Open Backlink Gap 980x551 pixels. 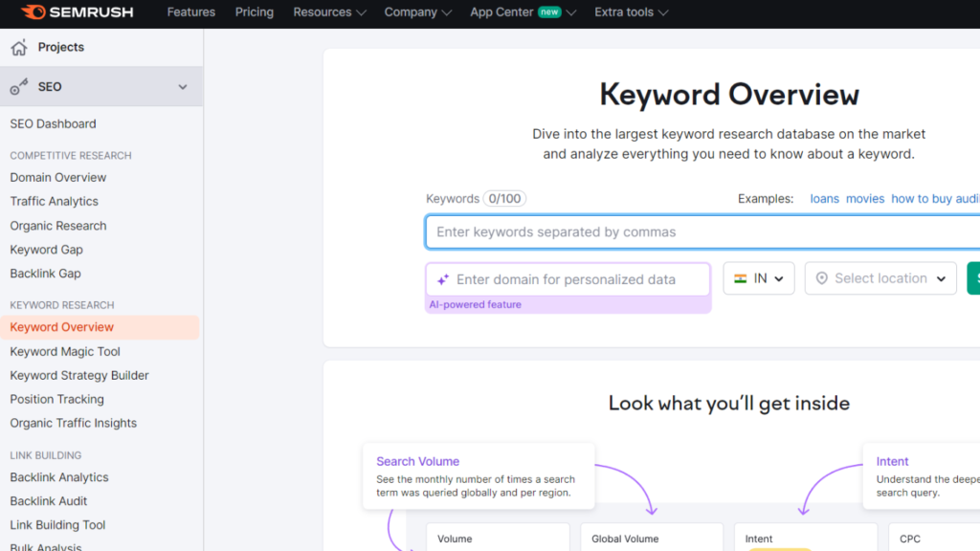45,273
